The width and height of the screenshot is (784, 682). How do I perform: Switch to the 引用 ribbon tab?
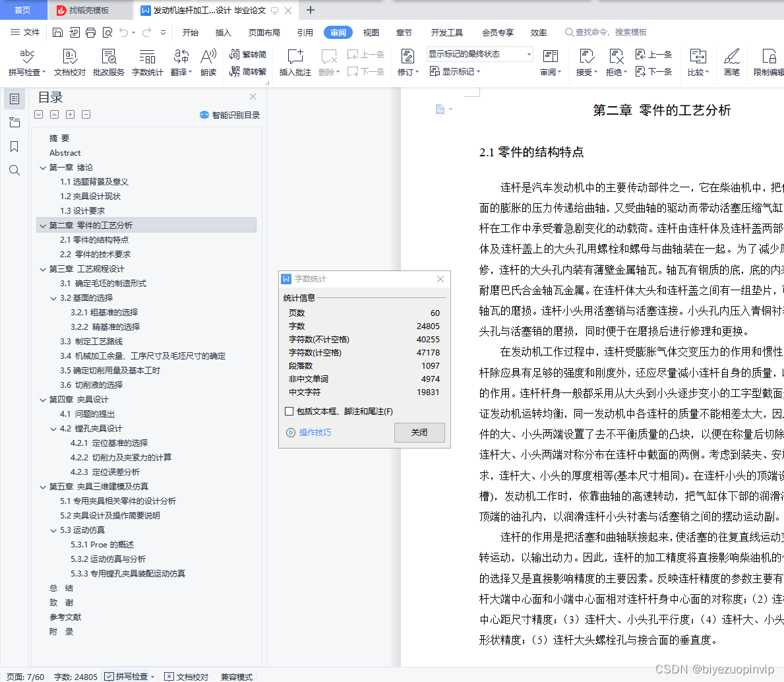point(305,32)
